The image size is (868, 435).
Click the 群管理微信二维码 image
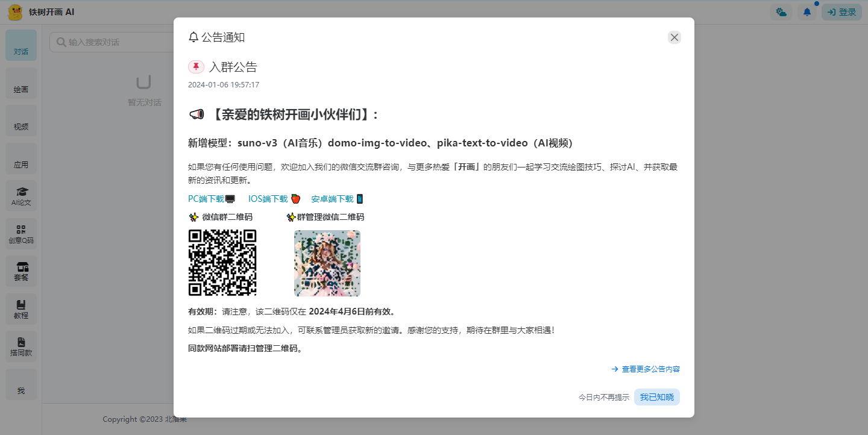point(327,263)
